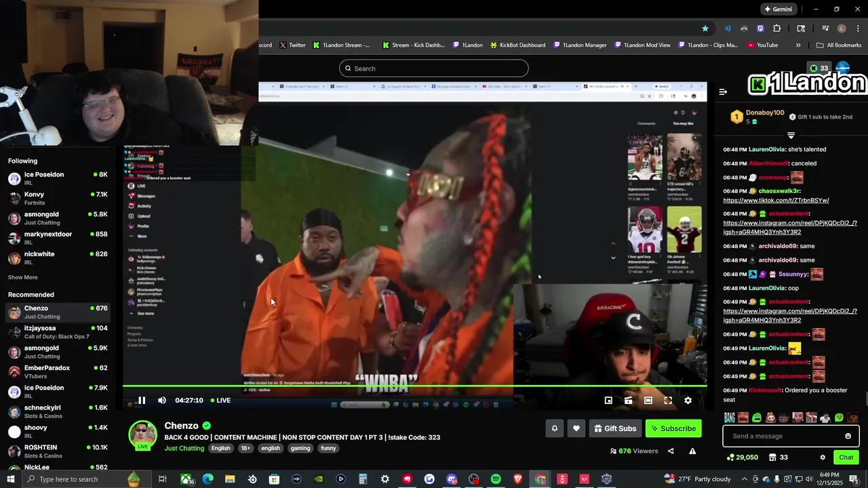868x488 pixels.
Task: Click the Gemini button
Action: point(778,9)
